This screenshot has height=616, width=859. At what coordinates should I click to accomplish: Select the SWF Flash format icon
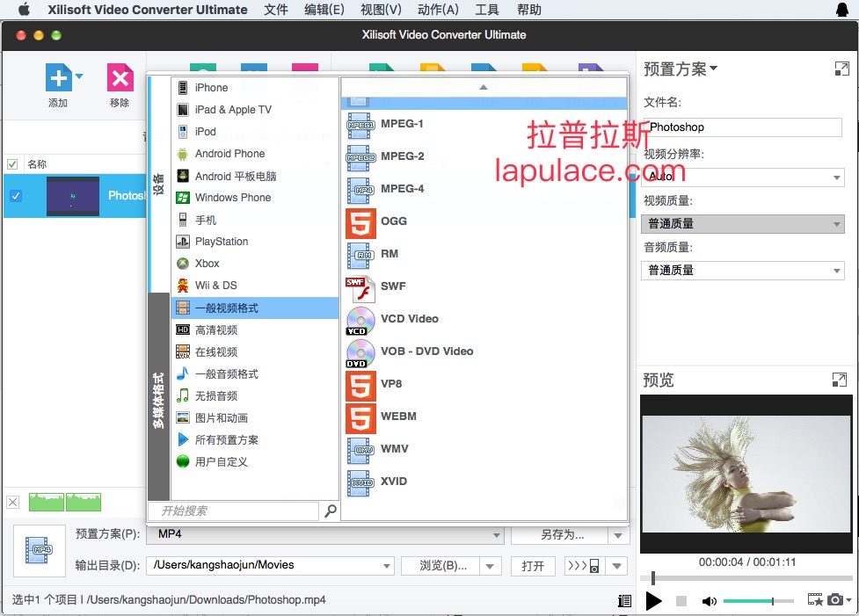pos(360,287)
